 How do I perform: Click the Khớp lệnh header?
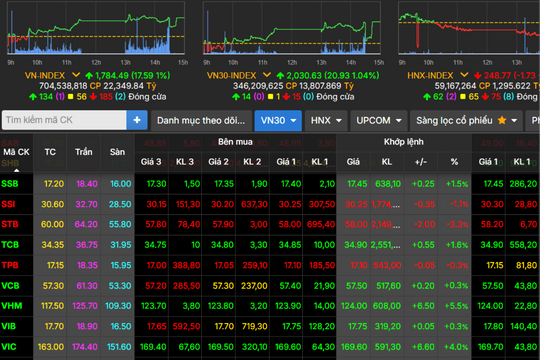click(404, 142)
